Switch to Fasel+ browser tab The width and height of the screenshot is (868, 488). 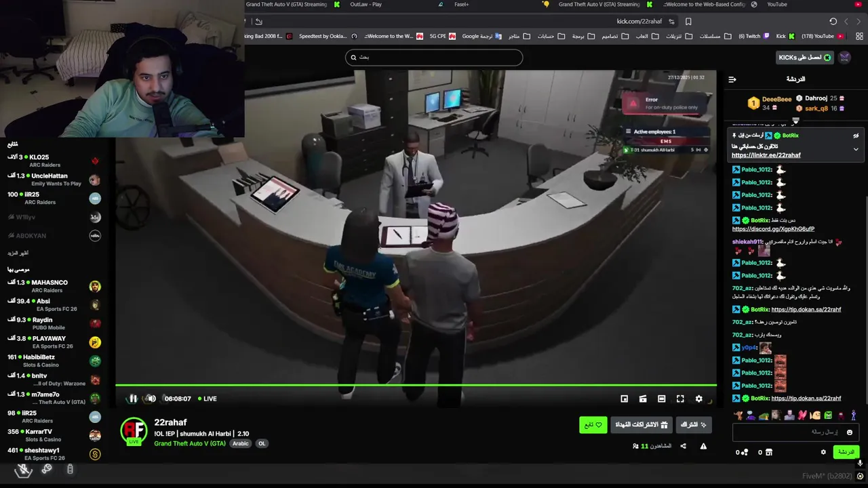point(461,5)
